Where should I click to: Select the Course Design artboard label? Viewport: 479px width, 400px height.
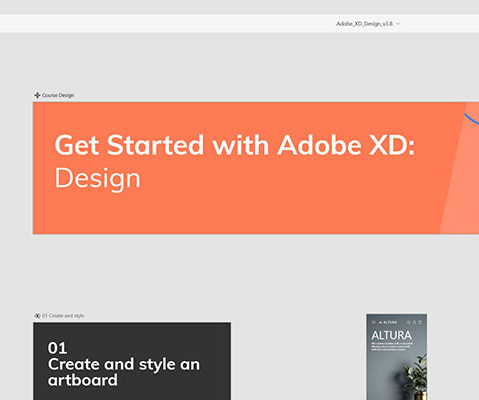[58, 95]
